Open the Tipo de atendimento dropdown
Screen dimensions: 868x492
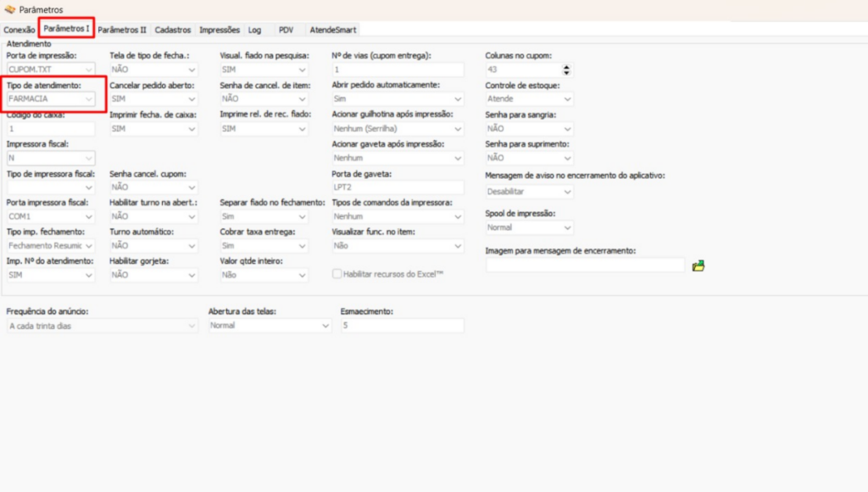point(88,99)
